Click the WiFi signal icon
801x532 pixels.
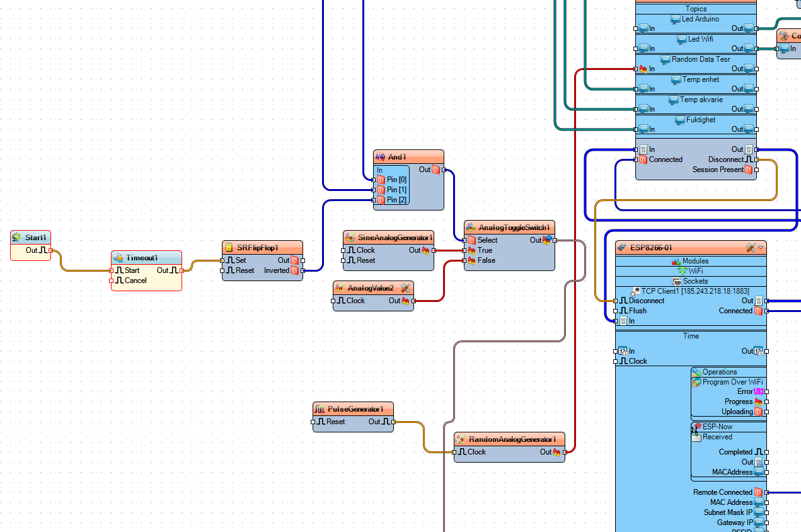click(682, 271)
